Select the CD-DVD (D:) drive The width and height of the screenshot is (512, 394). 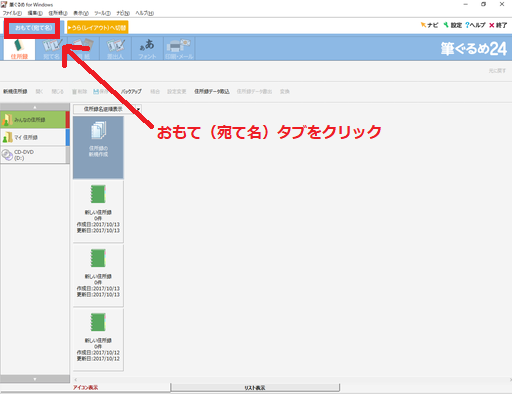click(34, 155)
